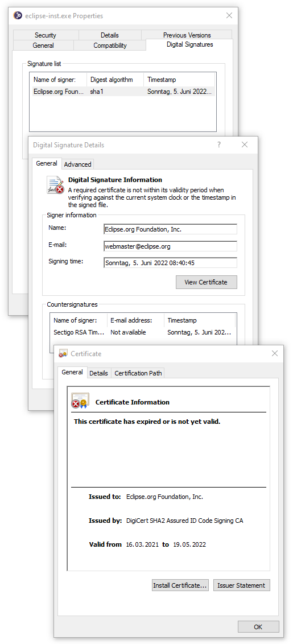The width and height of the screenshot is (293, 644).
Task: Click the E-mail field webmaster@eclipse.org
Action: click(x=171, y=246)
